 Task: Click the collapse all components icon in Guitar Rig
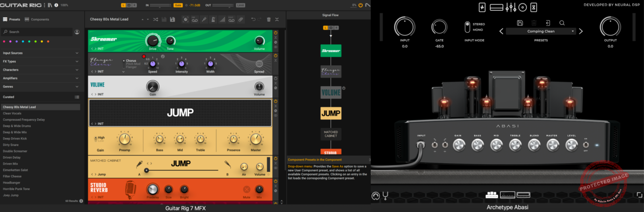278,20
